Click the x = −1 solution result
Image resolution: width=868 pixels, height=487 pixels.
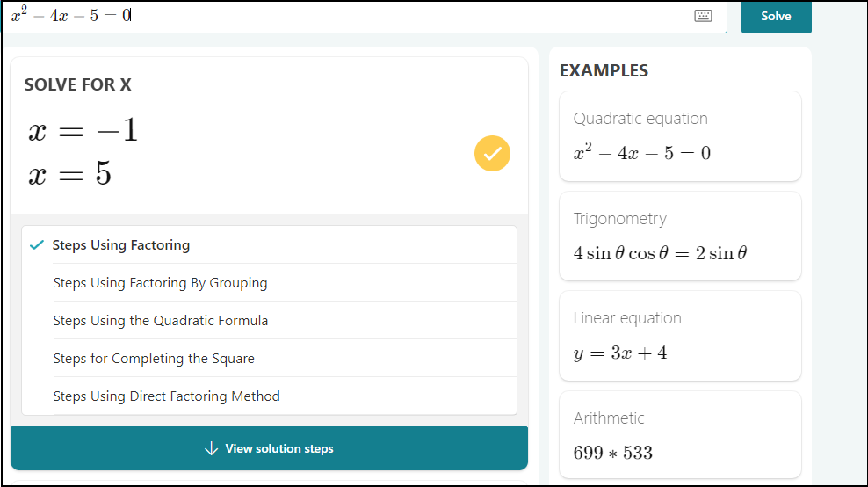click(83, 132)
